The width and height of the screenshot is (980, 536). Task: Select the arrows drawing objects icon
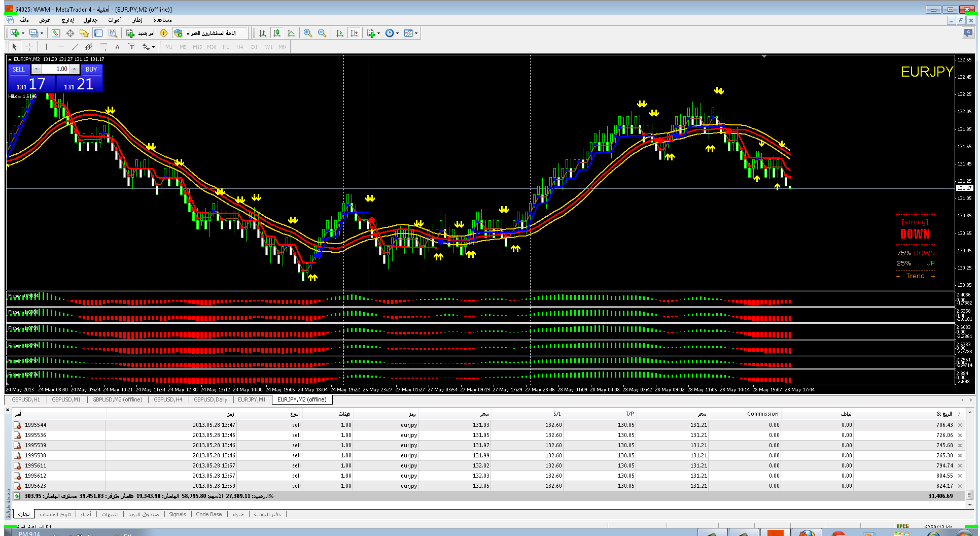[146, 47]
